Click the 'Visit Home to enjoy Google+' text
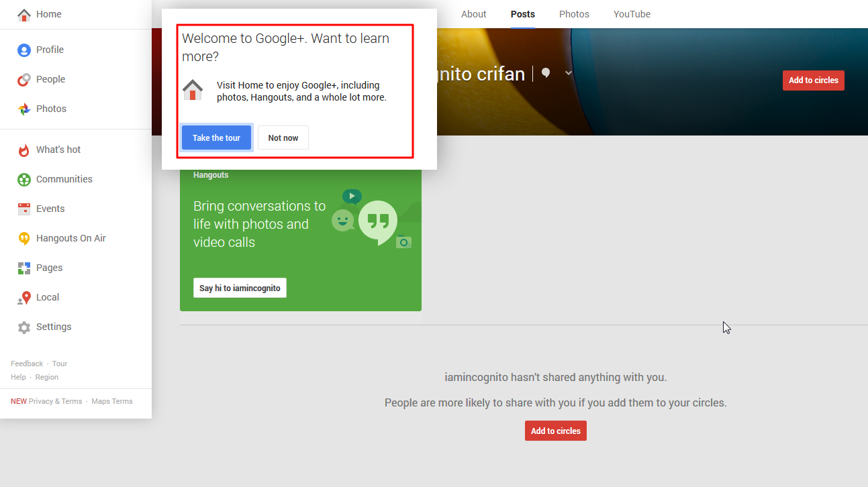Viewport: 868px width, 487px height. 301,91
